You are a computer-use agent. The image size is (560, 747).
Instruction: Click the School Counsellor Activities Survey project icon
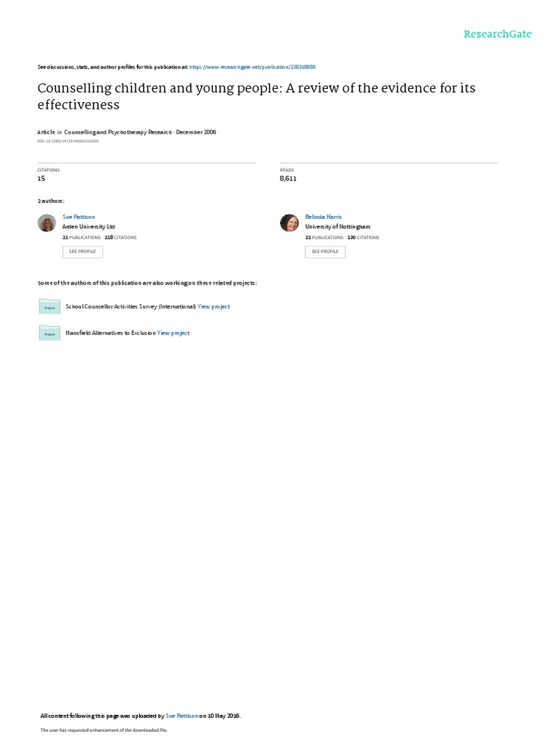50,306
